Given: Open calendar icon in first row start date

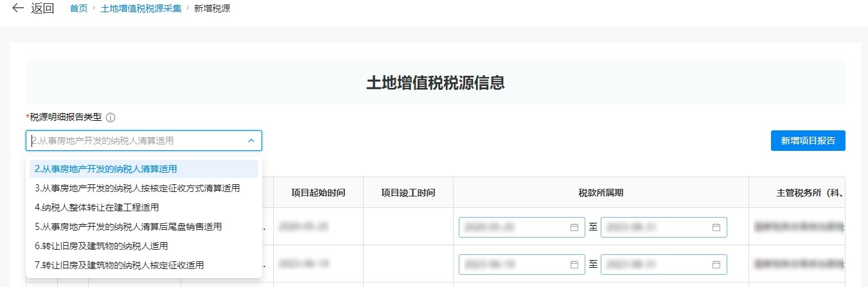Looking at the screenshot, I should pyautogui.click(x=574, y=227).
